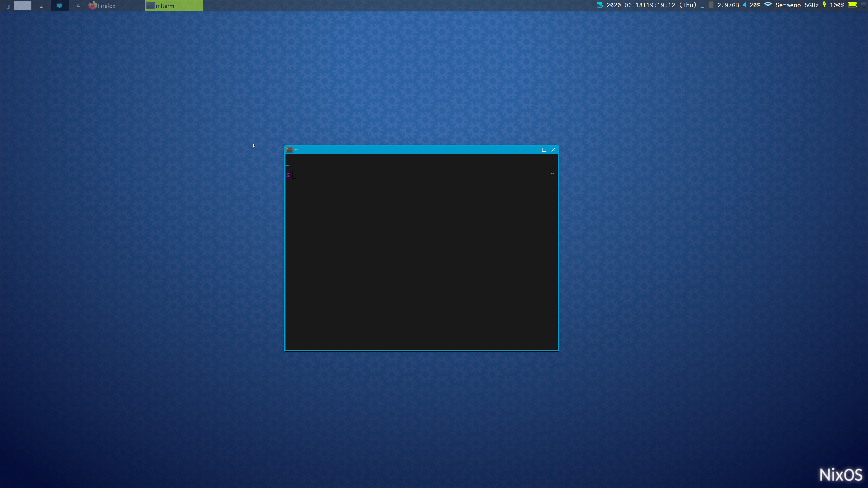Click the Firefox icon in the taskbar

click(x=93, y=5)
